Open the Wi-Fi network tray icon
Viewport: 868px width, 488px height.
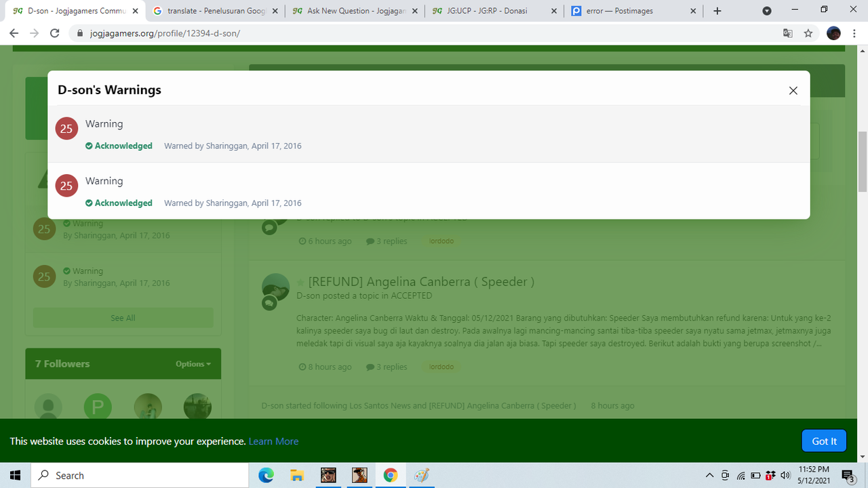[x=741, y=475]
